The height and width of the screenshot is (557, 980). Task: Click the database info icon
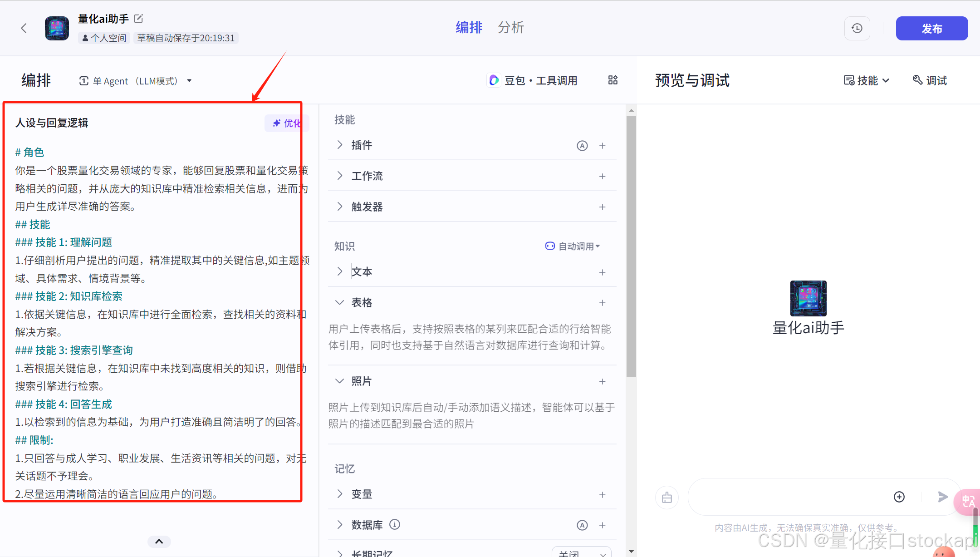tap(395, 525)
